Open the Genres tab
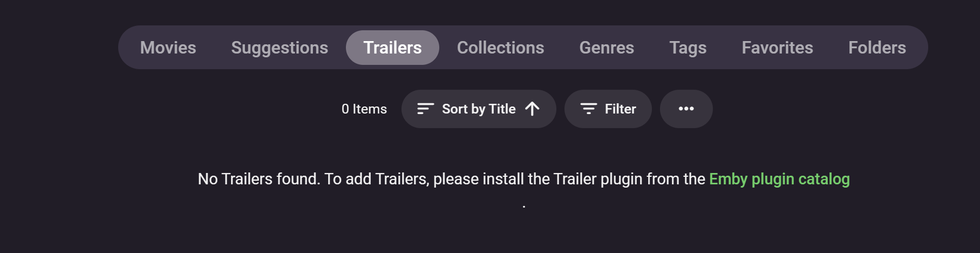 click(x=607, y=48)
